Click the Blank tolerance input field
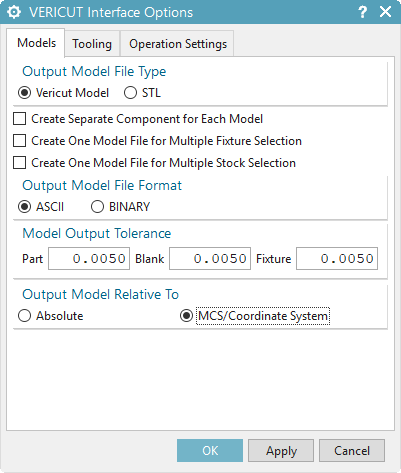The height and width of the screenshot is (473, 401). (x=210, y=258)
